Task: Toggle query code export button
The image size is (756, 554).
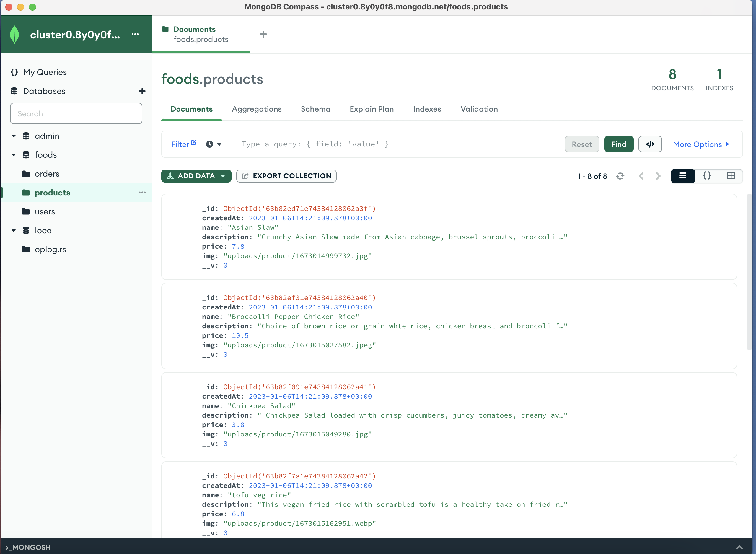Action: [650, 144]
